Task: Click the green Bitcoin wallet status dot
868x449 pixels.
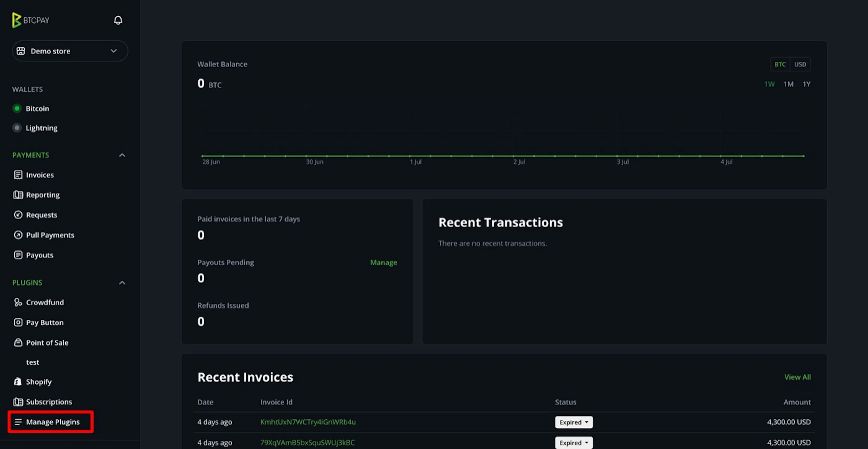Action: click(17, 109)
